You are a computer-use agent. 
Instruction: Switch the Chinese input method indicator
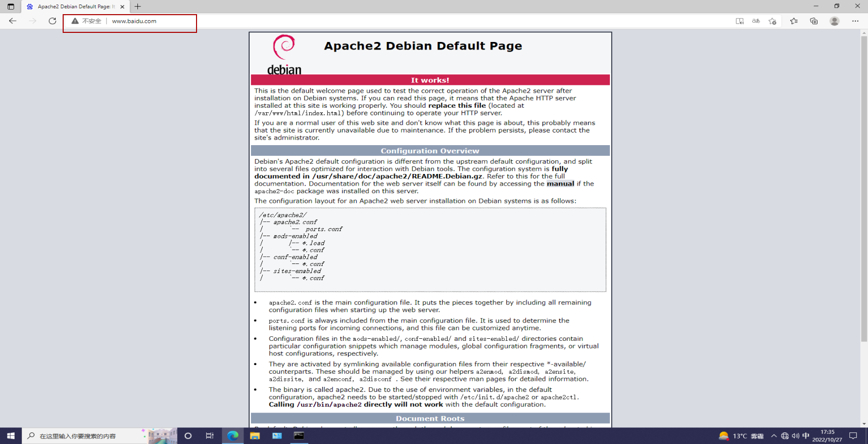coord(806,435)
